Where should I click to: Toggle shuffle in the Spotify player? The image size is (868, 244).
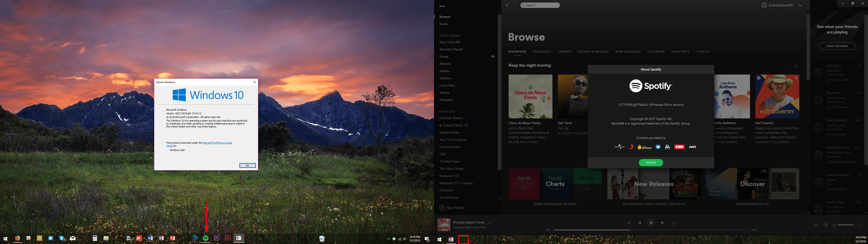(628, 223)
